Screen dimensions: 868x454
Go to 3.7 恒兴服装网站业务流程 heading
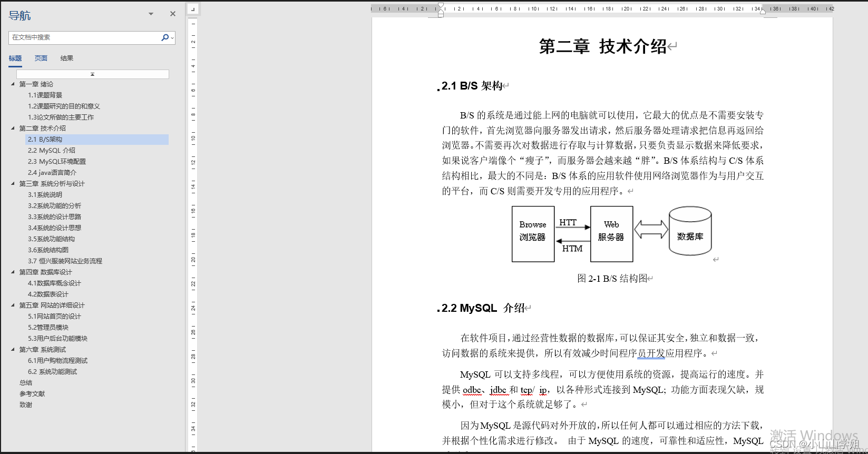pyautogui.click(x=65, y=261)
